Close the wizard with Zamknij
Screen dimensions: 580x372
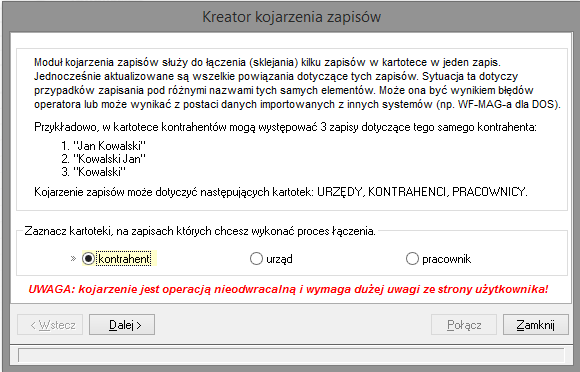click(x=536, y=325)
